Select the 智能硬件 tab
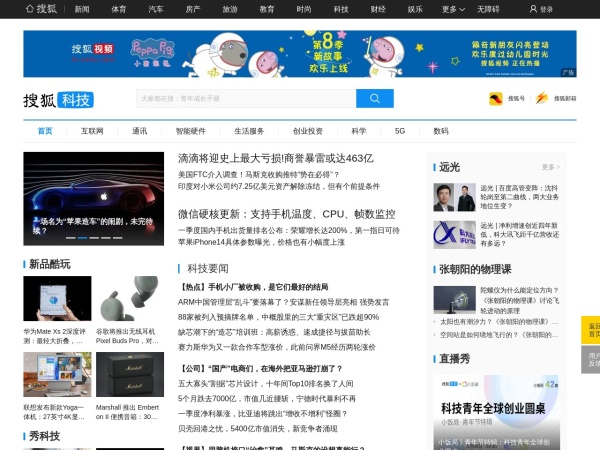600x450 pixels. point(190,131)
